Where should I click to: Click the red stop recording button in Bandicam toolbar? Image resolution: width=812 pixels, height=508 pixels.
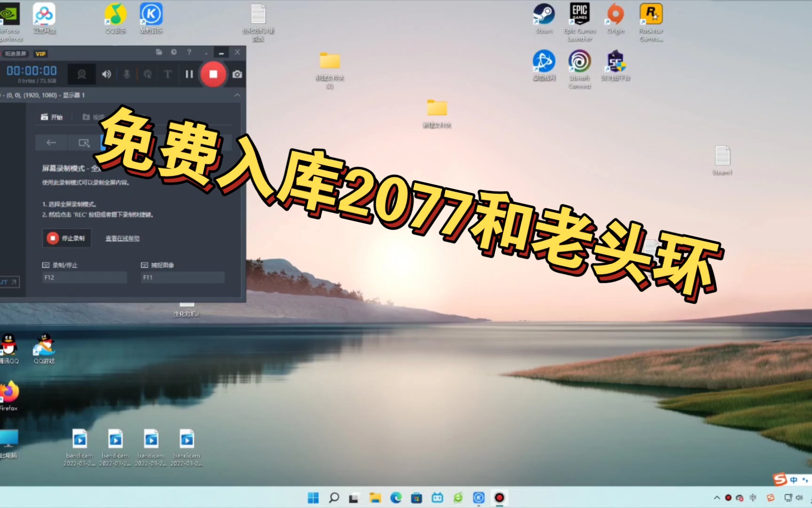click(x=213, y=74)
